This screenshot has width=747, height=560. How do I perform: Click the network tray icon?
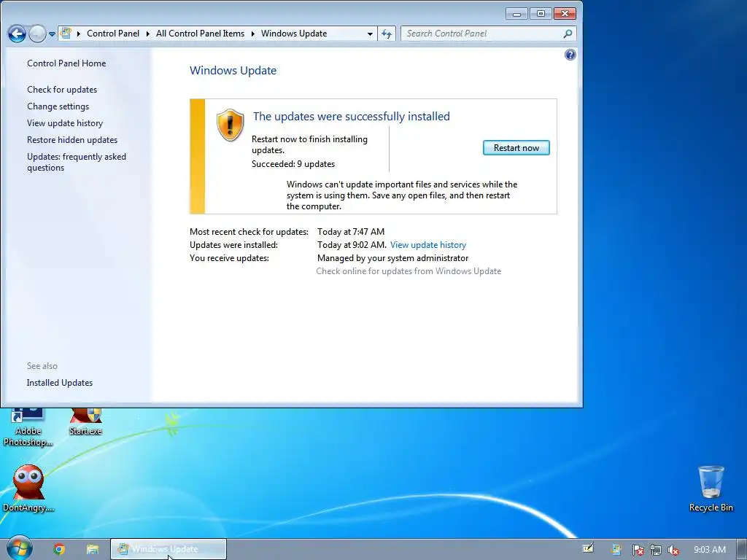point(656,550)
